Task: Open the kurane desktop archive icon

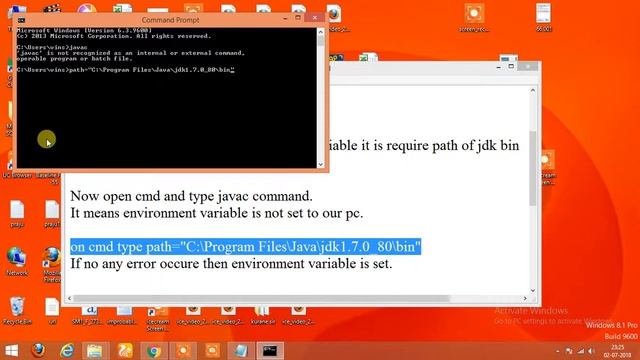Action: coord(263,316)
